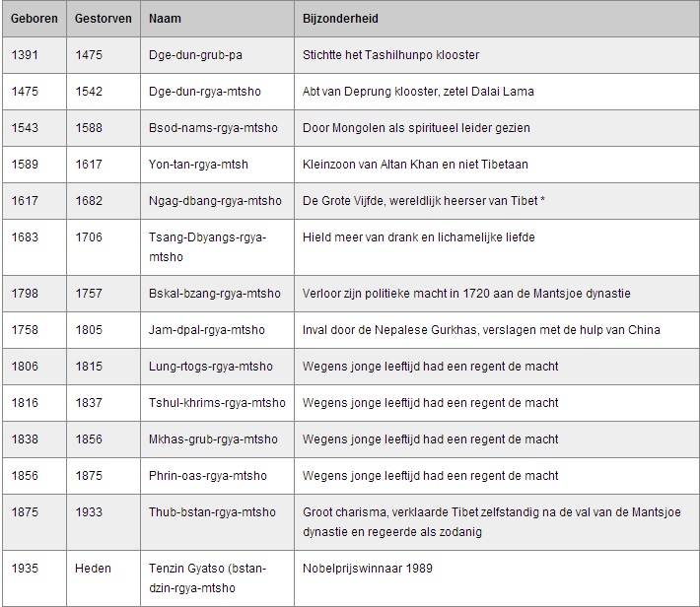Screen dimensions: 700x607
Task: Click the Naam column header
Action: (165, 19)
